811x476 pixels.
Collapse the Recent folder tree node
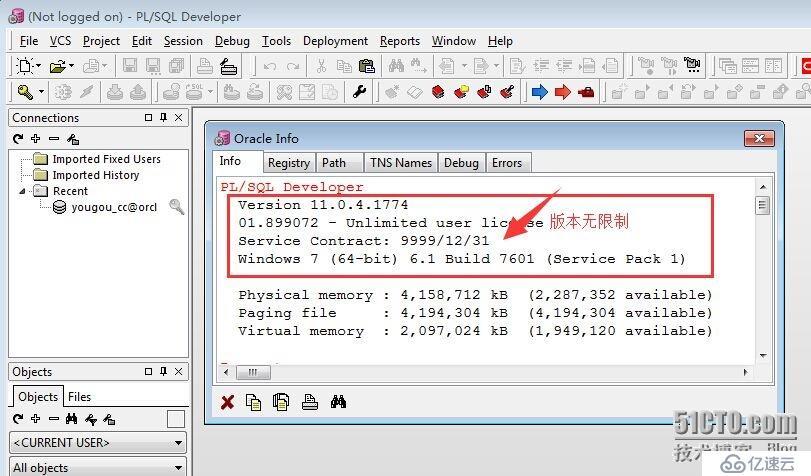(x=22, y=191)
